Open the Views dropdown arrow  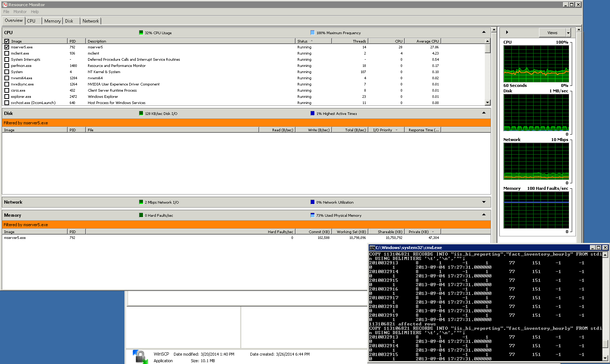[x=568, y=33]
